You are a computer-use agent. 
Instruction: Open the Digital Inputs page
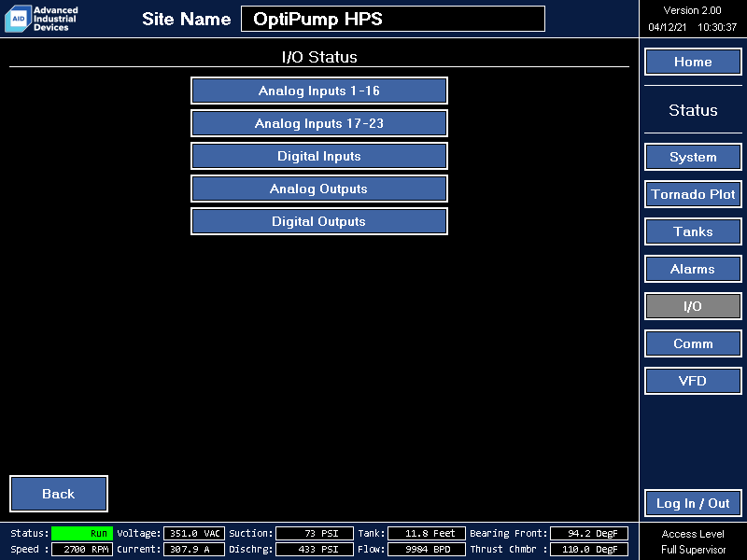click(318, 156)
